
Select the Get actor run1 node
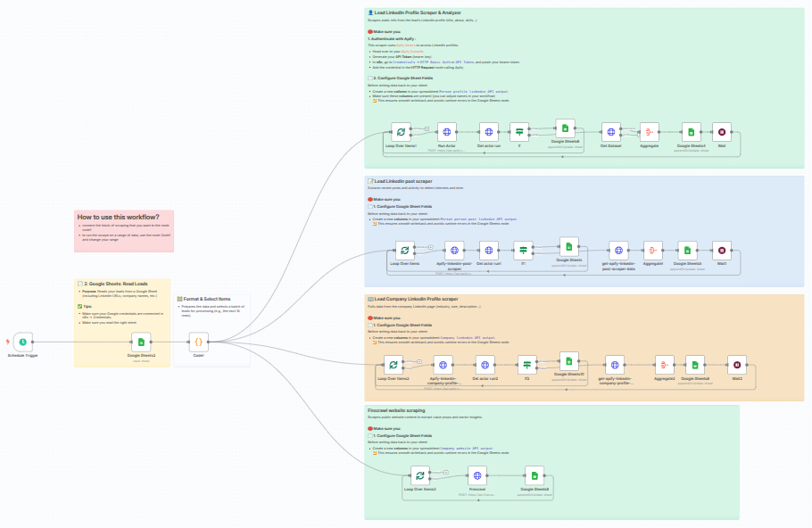coord(488,251)
